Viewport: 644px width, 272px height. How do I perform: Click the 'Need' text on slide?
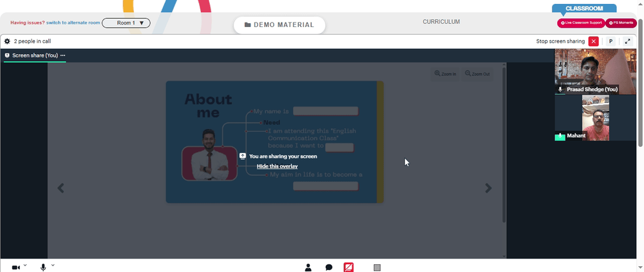[x=272, y=122]
